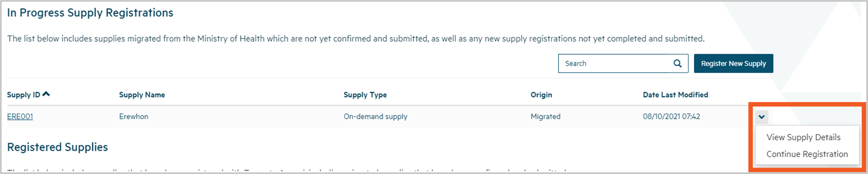Open the ERE001 supply link
This screenshot has height=174, width=868.
click(20, 116)
